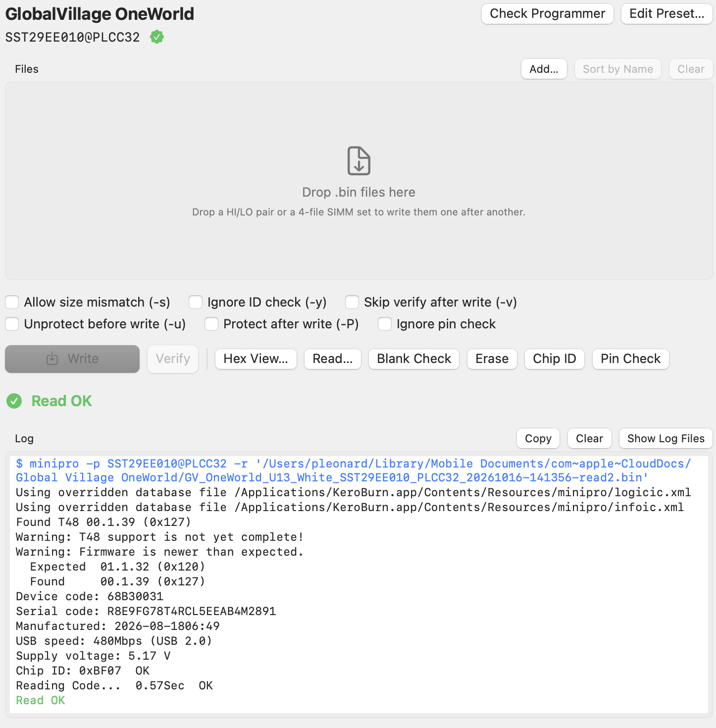The image size is (716, 728).
Task: Click the GlobalVillage OneWorld preset title
Action: [100, 14]
